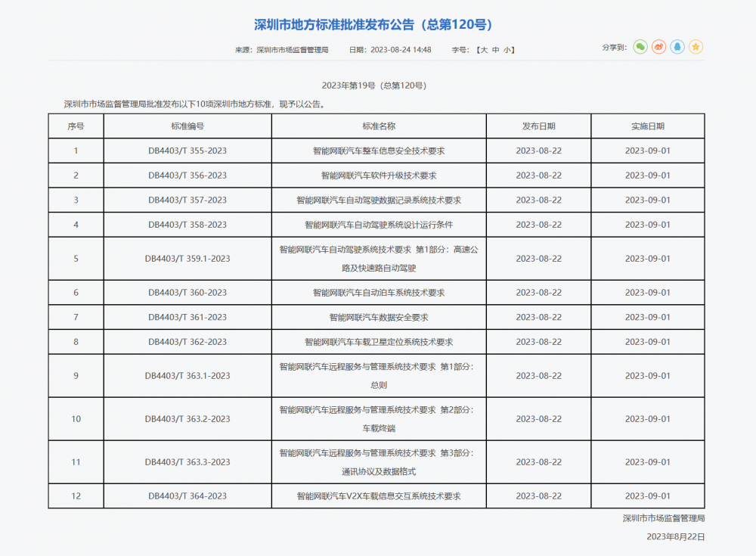
Task: Select the column header 序号
Action: coord(76,126)
